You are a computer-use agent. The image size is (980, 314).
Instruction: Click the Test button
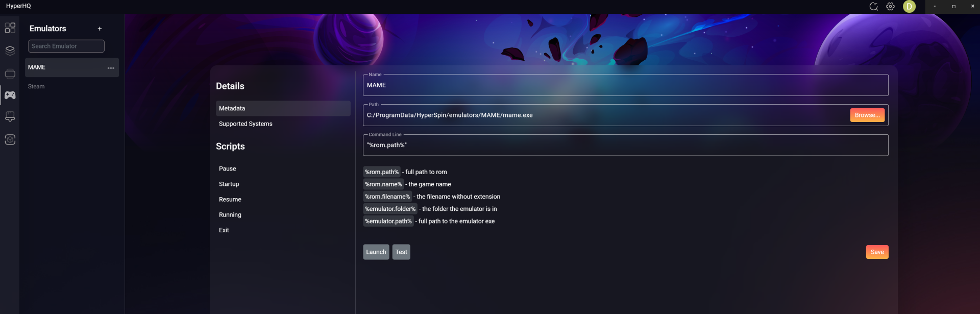pyautogui.click(x=401, y=252)
